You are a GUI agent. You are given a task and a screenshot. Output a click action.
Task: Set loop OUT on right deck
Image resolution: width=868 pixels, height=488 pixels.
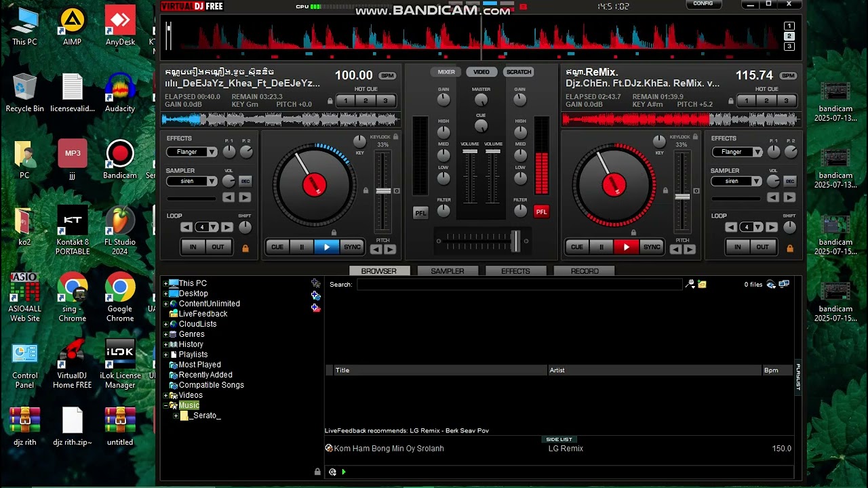[x=762, y=247]
